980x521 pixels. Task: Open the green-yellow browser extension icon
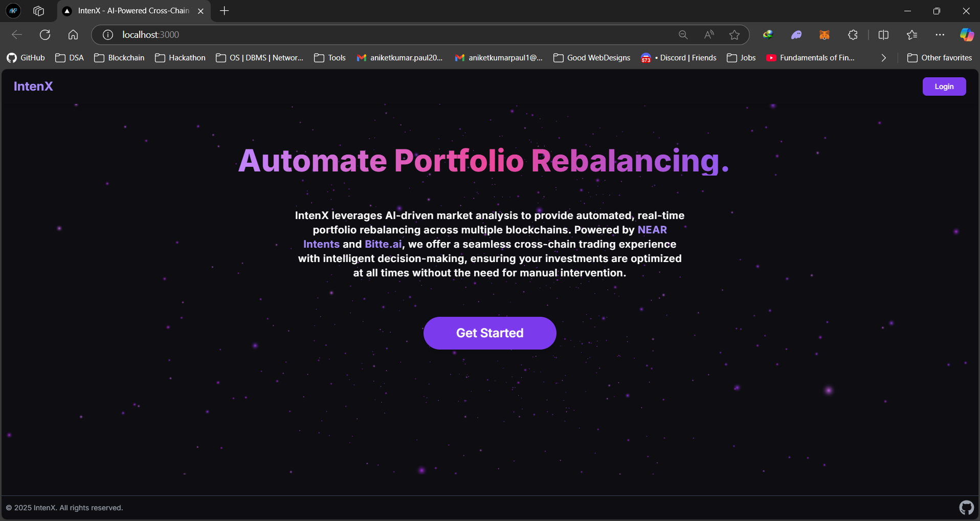point(768,35)
